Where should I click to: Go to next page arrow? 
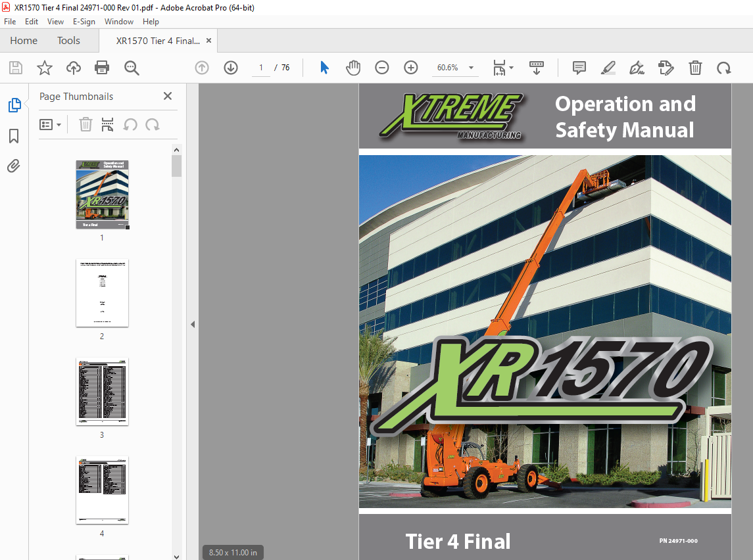tap(231, 68)
